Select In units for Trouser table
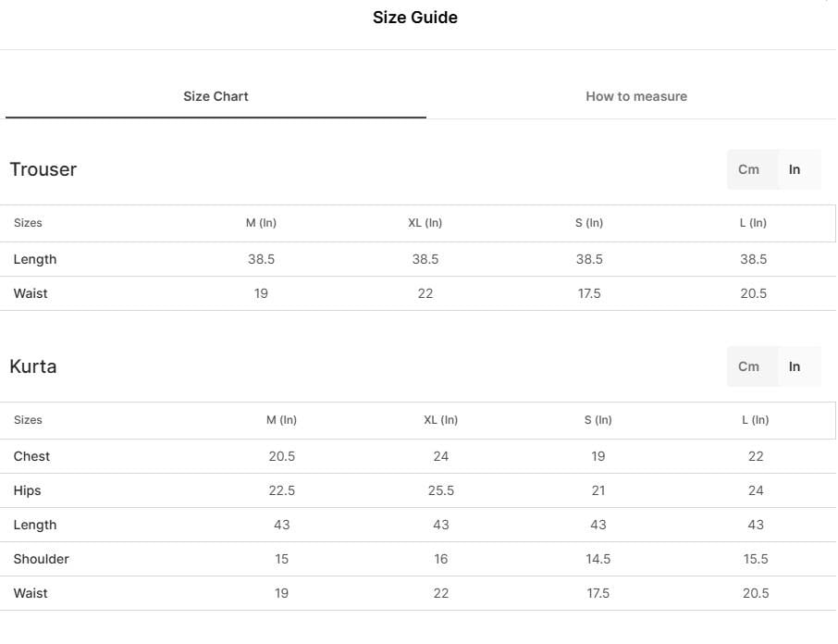 [795, 169]
